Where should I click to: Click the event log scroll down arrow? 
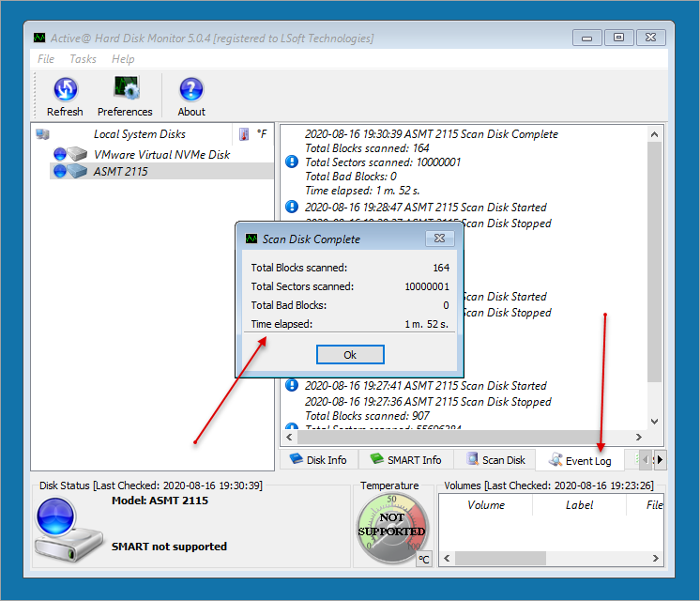pyautogui.click(x=654, y=422)
